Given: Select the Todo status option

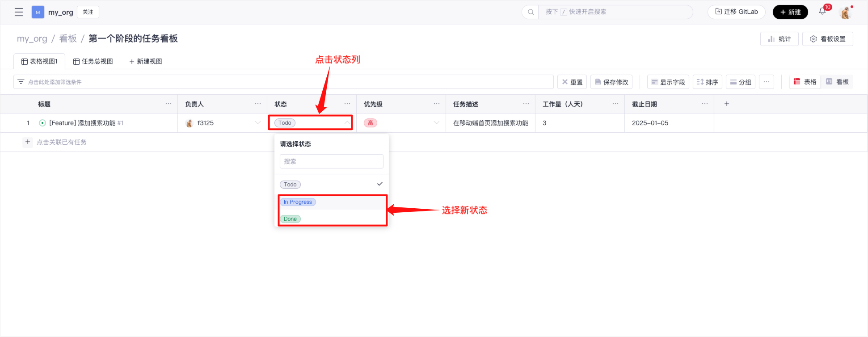Looking at the screenshot, I should click(290, 185).
